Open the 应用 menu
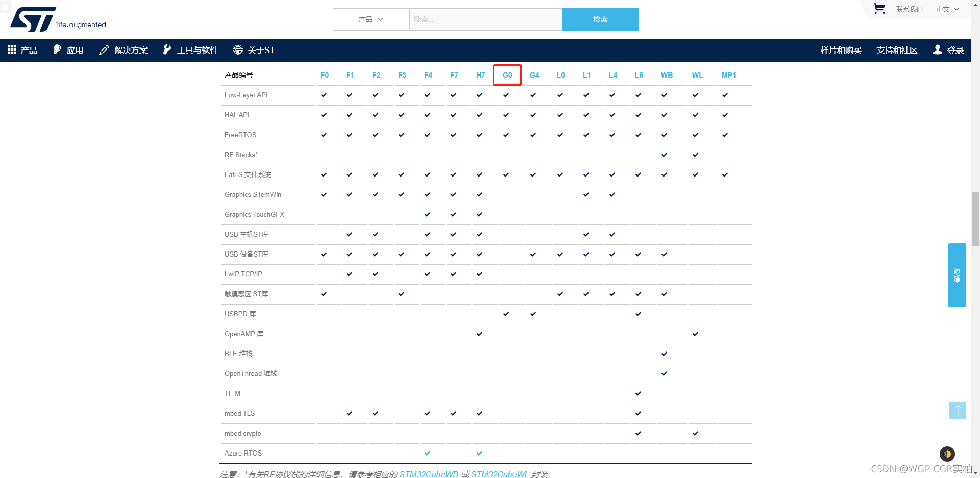Image resolution: width=980 pixels, height=478 pixels. click(x=68, y=50)
